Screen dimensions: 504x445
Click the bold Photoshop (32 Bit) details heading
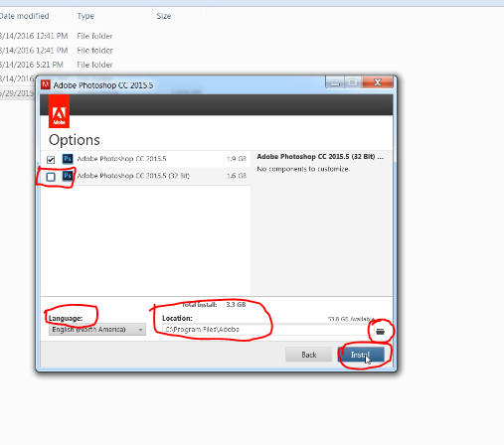coord(320,157)
